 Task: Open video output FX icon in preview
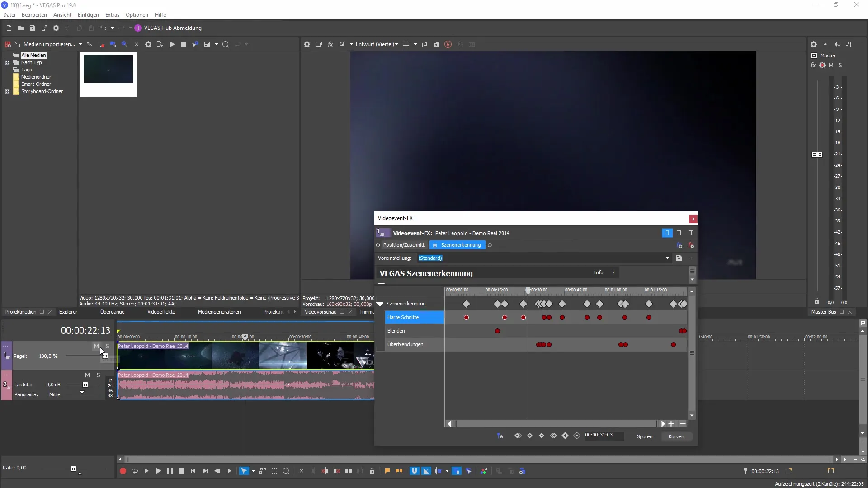click(x=330, y=44)
